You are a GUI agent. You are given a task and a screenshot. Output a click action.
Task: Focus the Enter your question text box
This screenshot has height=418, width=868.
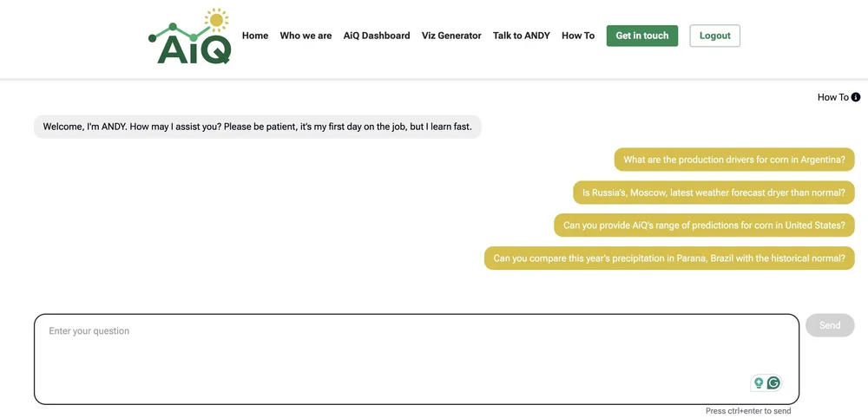tap(417, 359)
